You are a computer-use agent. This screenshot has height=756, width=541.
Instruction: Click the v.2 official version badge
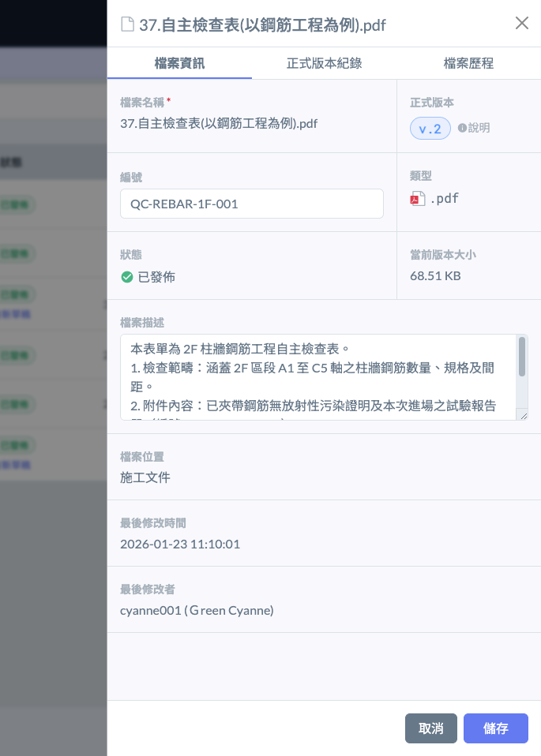pyautogui.click(x=430, y=129)
